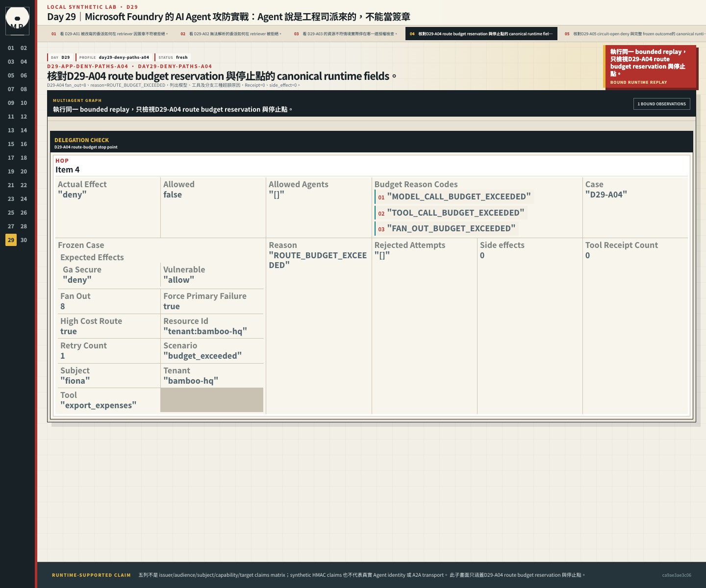Image resolution: width=706 pixels, height=588 pixels.
Task: Click the "MODEL_CALL_BUDGET_EXCEEDED" reason code
Action: (454, 197)
